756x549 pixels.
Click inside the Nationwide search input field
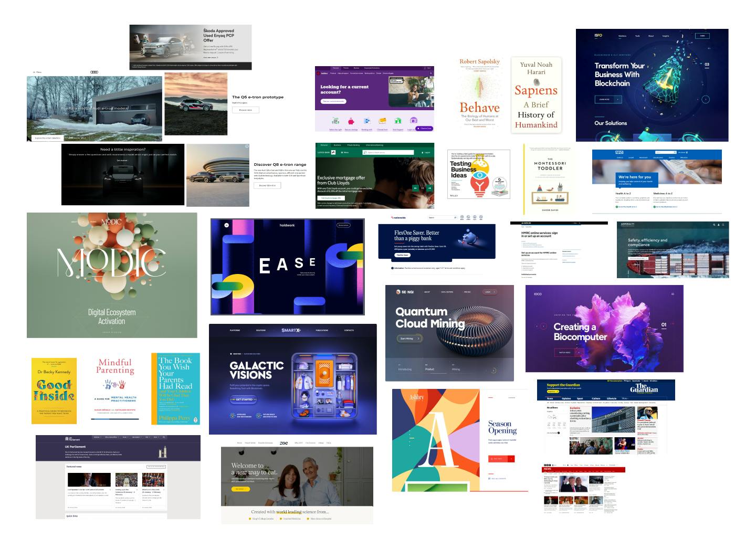(x=442, y=217)
